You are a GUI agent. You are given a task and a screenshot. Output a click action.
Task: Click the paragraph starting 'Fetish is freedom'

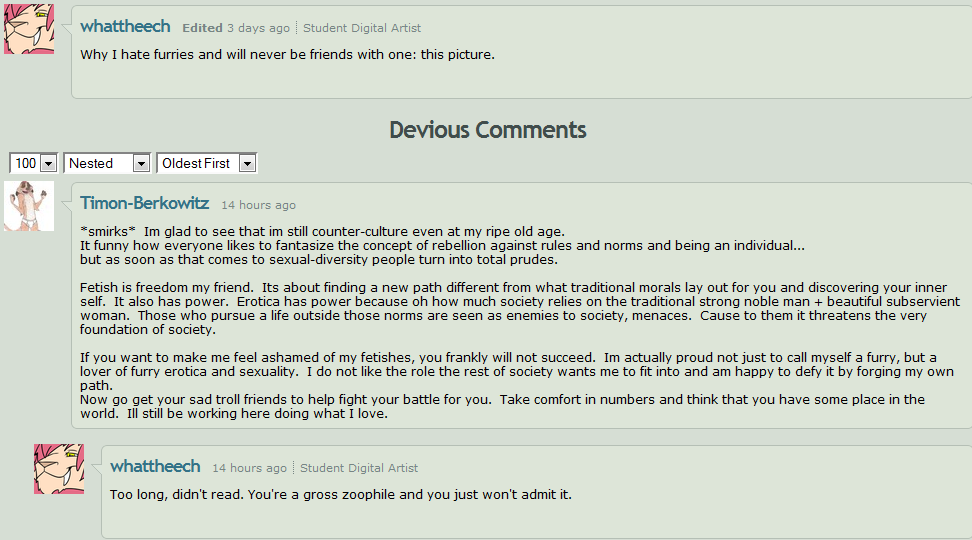[519, 309]
